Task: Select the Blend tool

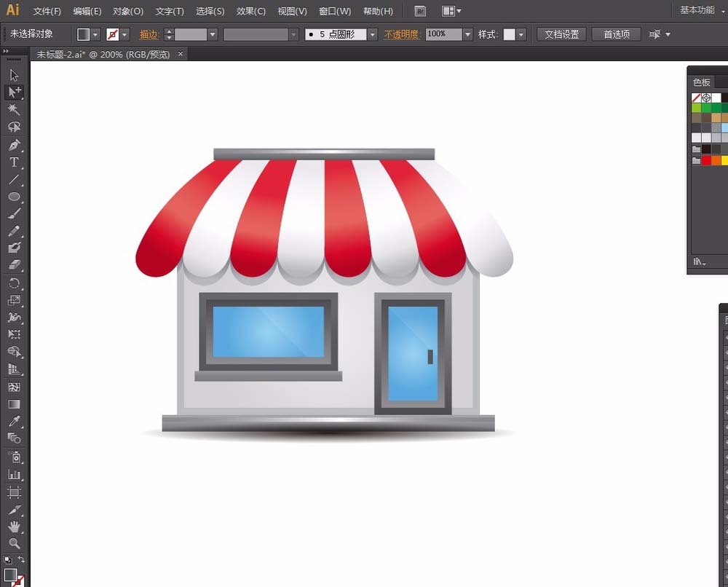Action: (14, 438)
